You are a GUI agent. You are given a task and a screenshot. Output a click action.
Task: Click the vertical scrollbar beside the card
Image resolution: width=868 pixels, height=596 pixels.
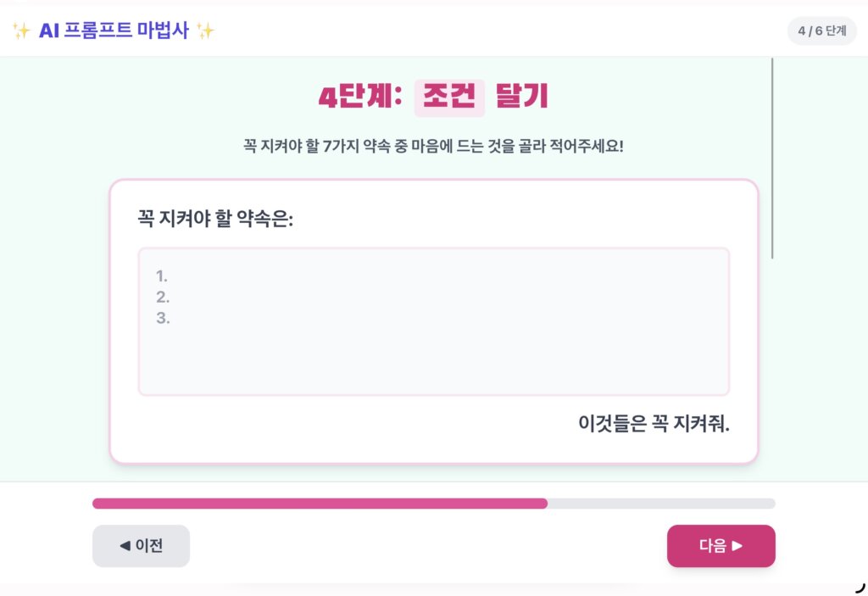pyautogui.click(x=772, y=158)
